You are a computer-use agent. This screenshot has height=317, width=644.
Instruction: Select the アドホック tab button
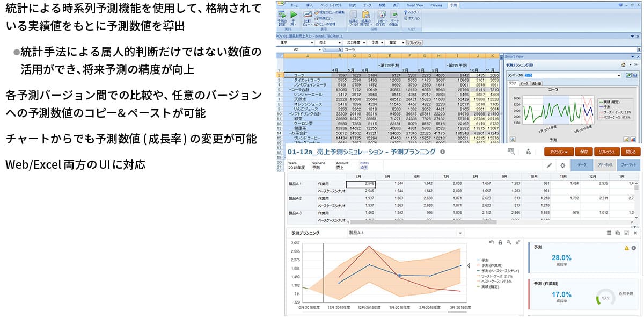point(605,165)
